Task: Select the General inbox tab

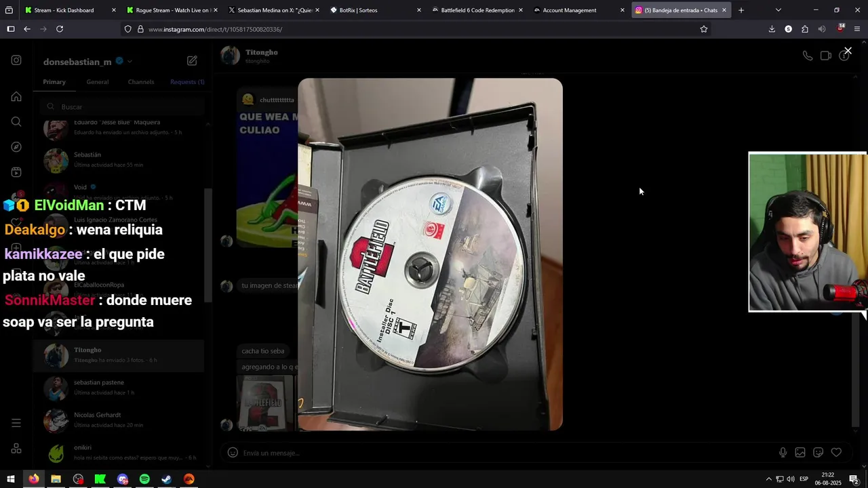Action: point(97,82)
